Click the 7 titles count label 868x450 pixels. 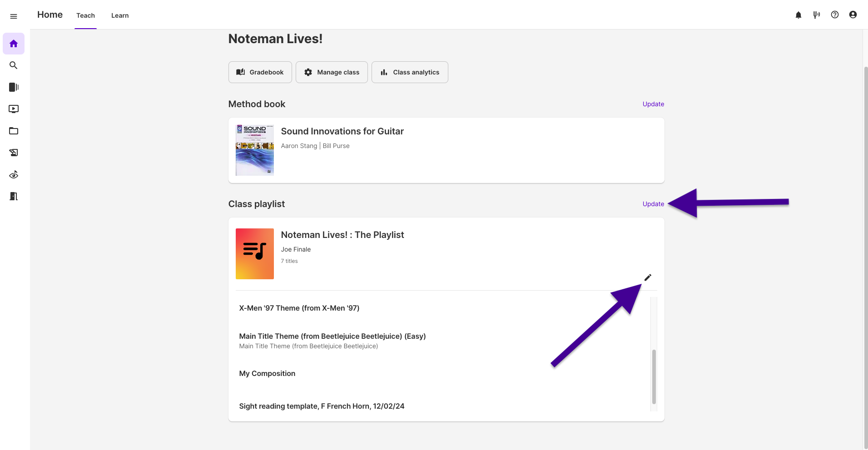tap(289, 261)
